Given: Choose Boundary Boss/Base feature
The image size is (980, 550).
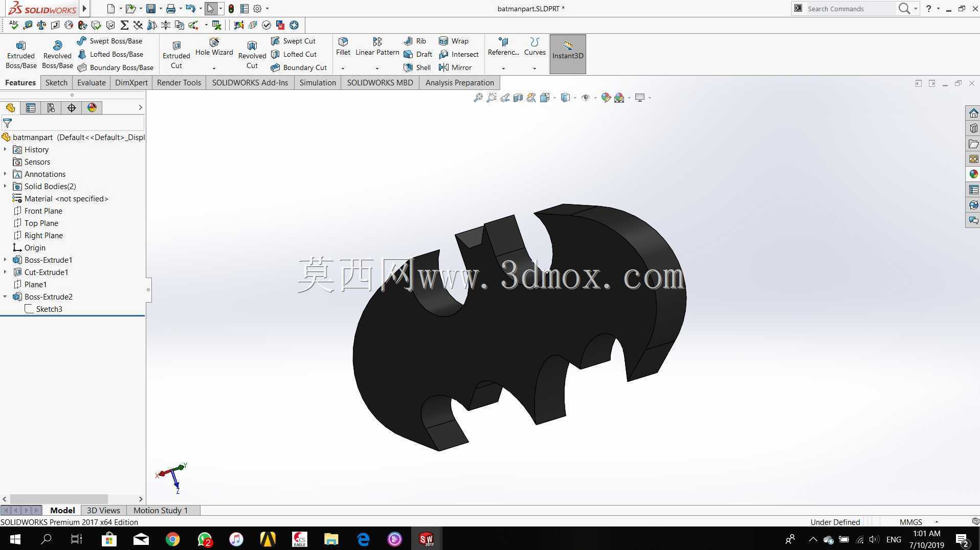Looking at the screenshot, I should (115, 67).
